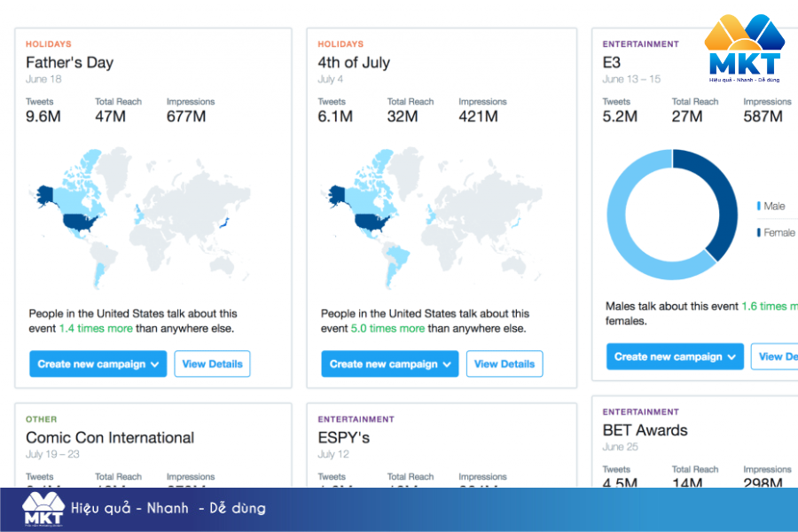Select the Female legend color swatch
Viewport: 798px width, 532px height.
pos(759,232)
